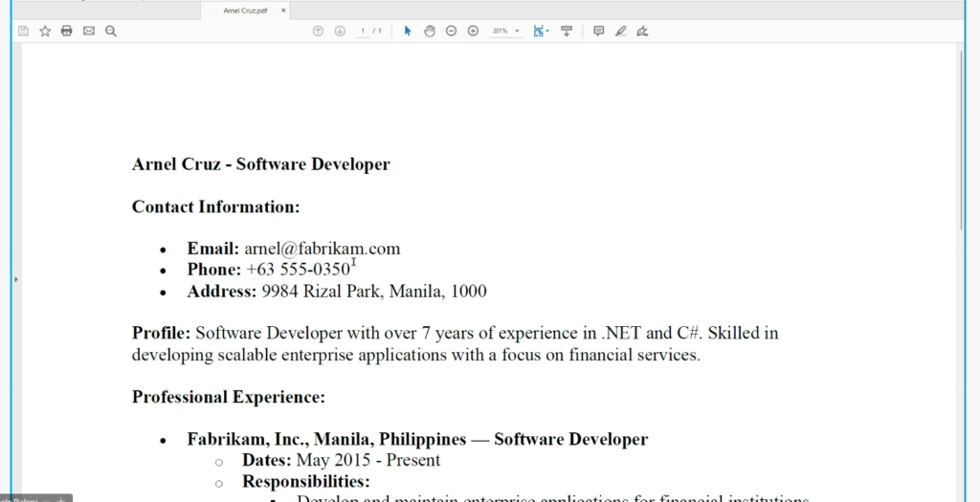Click the page number input field
Image resolution: width=980 pixels, height=502 pixels.
coord(364,32)
